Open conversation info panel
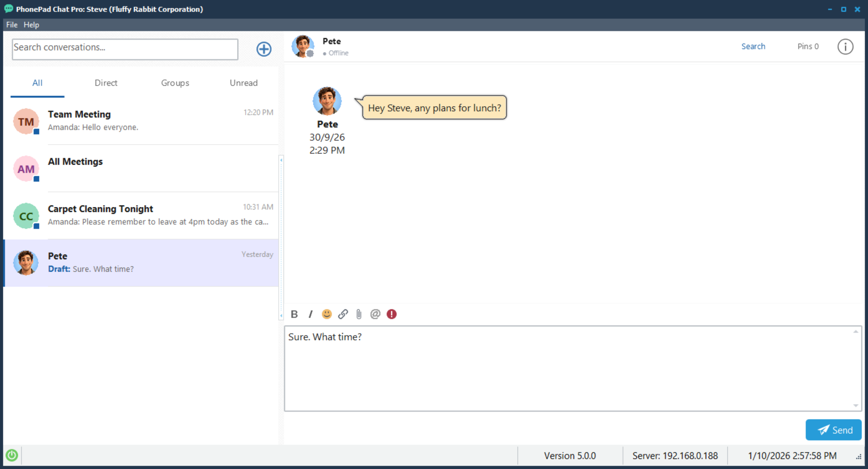868x469 pixels. click(845, 46)
